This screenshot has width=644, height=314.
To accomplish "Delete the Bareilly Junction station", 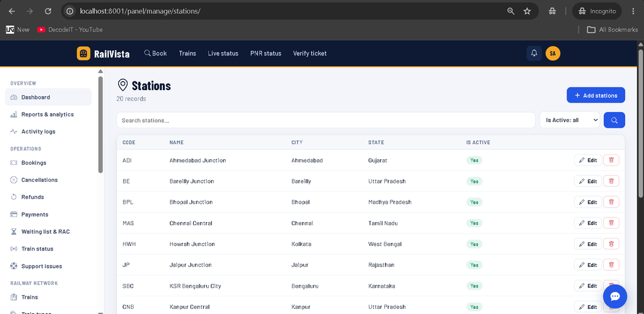I will click(611, 181).
